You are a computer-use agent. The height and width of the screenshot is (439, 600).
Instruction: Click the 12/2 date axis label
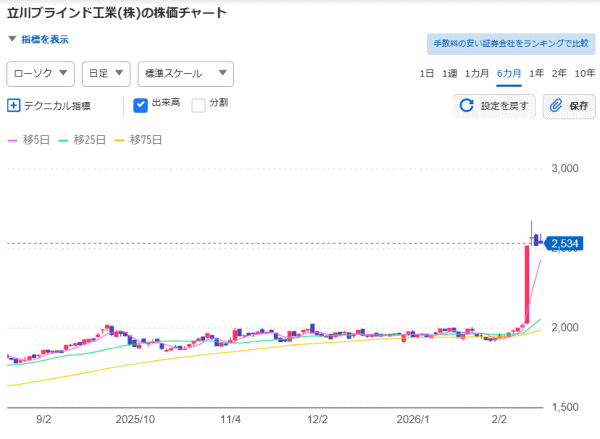coord(318,419)
